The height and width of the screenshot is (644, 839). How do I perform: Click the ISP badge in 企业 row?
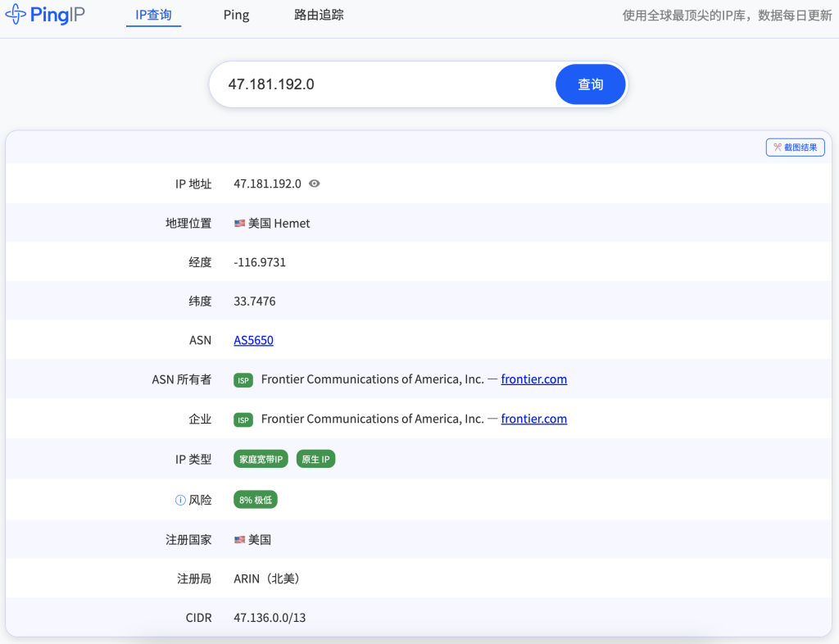[243, 420]
